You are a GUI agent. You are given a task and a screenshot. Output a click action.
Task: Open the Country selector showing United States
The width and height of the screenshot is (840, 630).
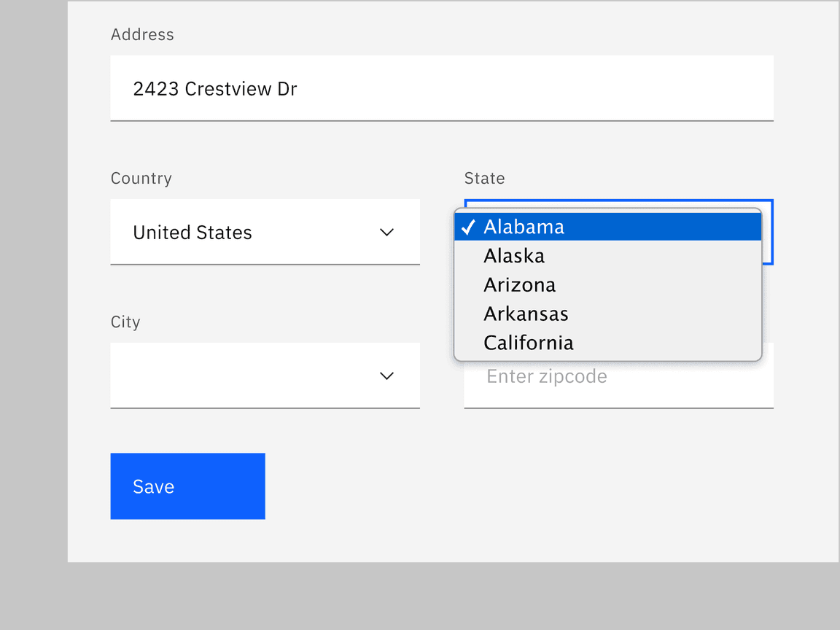coord(265,233)
